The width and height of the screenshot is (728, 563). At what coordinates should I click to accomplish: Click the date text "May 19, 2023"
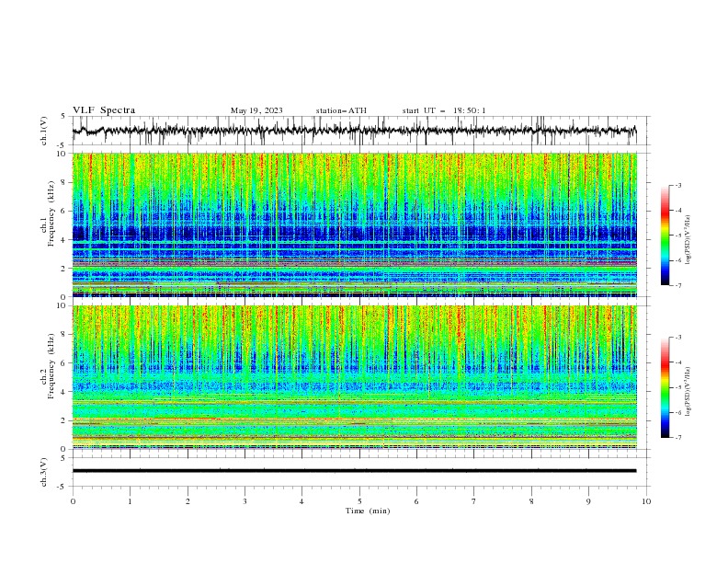coord(256,110)
